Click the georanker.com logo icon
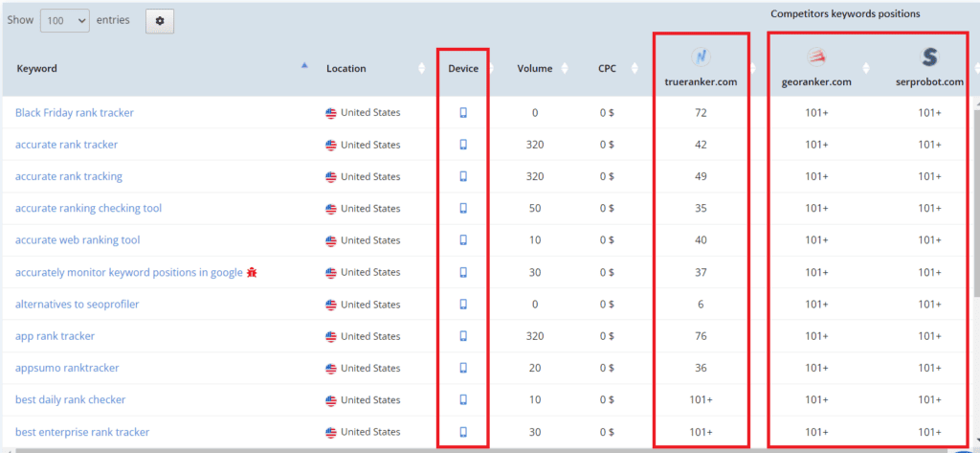980x453 pixels. pos(815,57)
